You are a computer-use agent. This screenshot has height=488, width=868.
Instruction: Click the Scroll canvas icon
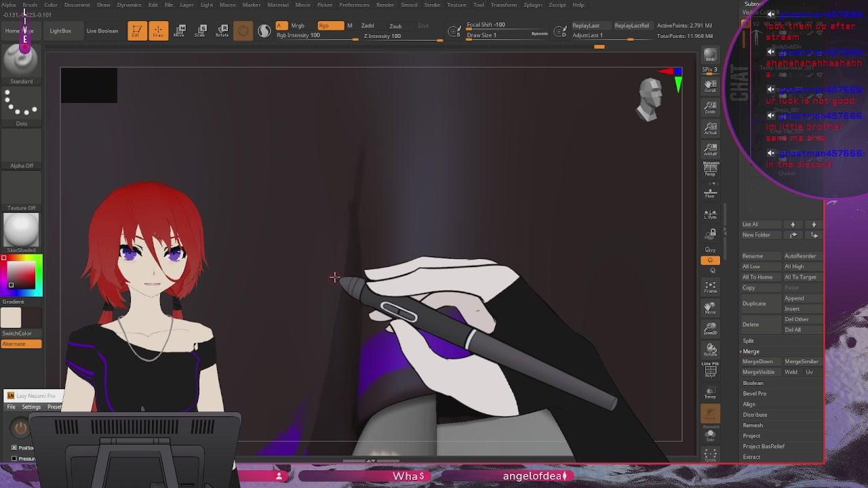(x=710, y=86)
